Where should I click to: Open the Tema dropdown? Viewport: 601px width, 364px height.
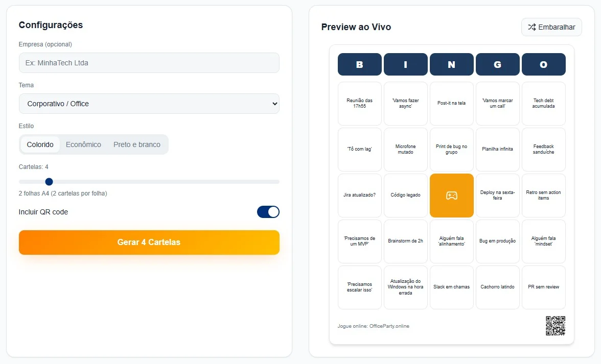[149, 104]
